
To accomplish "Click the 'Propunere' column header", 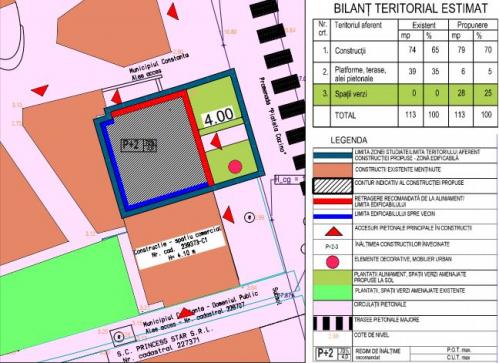I will [472, 25].
